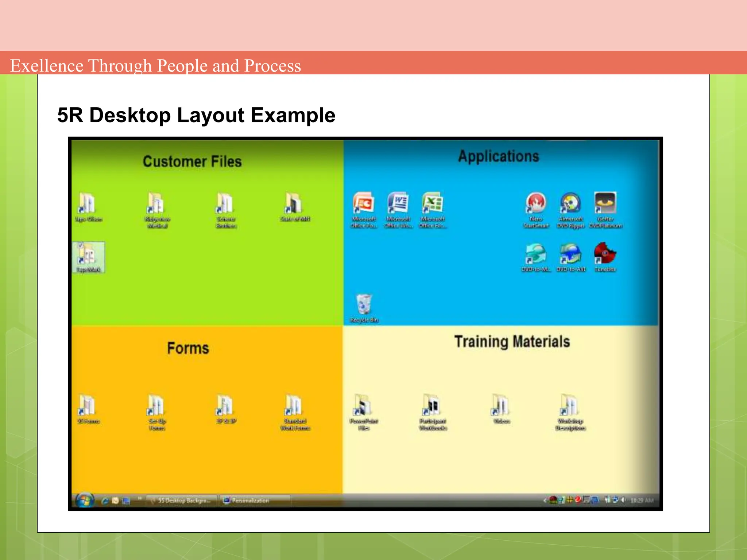Toggle checkbox on the selected customer folder
Image resolution: width=747 pixels, height=560 pixels.
(81, 245)
